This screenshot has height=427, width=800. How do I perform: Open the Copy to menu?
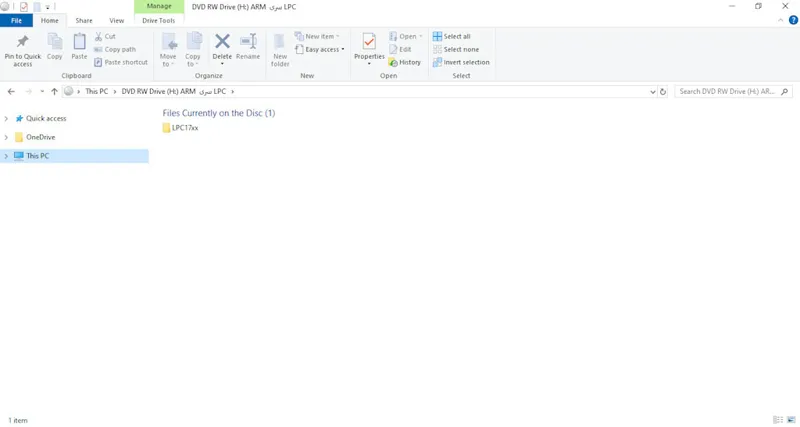193,50
